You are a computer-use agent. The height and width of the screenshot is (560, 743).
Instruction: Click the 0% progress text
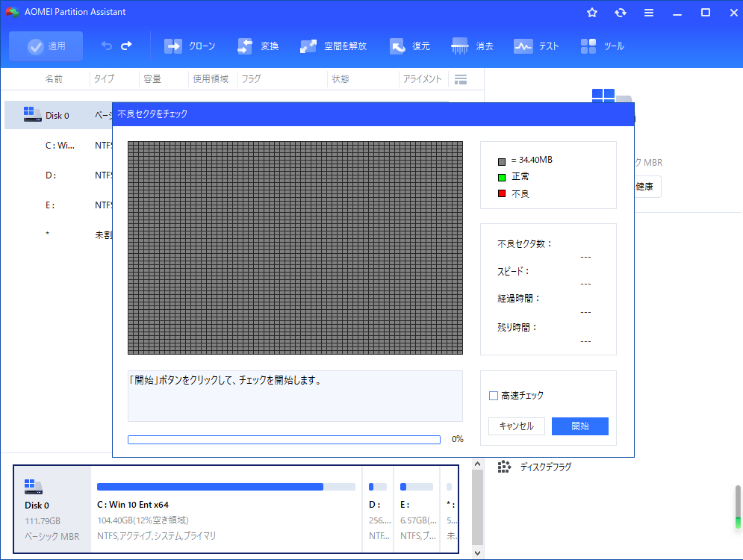point(457,439)
